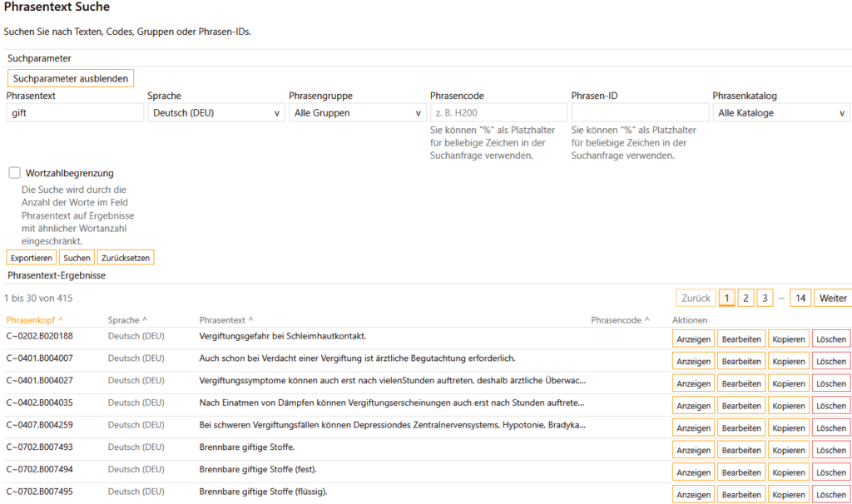Click Bearbeiten for C~0402.B004035
This screenshot has width=852, height=504.
(x=741, y=406)
